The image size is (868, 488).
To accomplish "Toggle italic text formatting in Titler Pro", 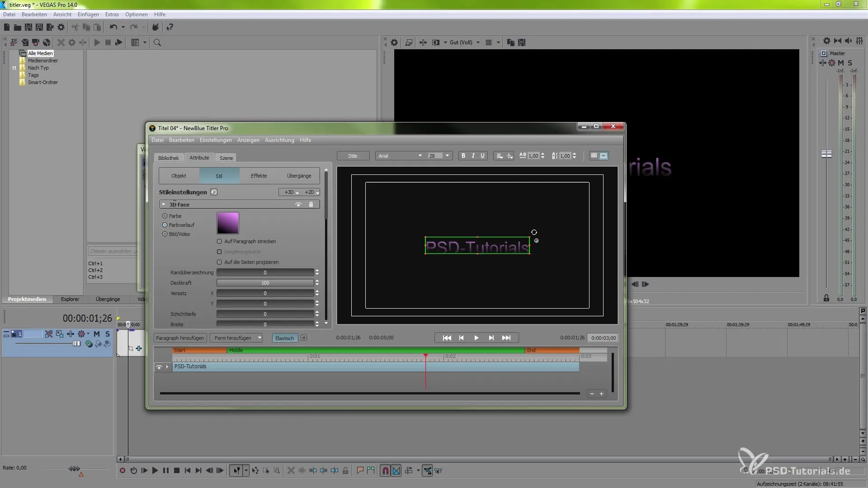I will click(x=473, y=156).
